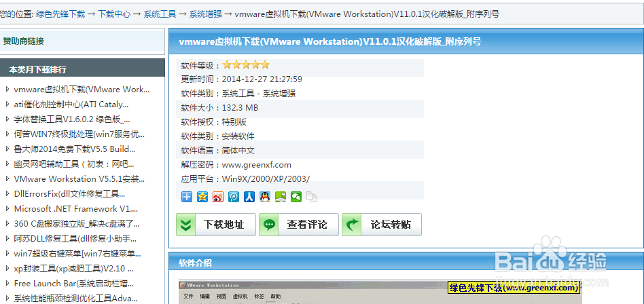Open win7超级右键菜单 entry

(77, 254)
